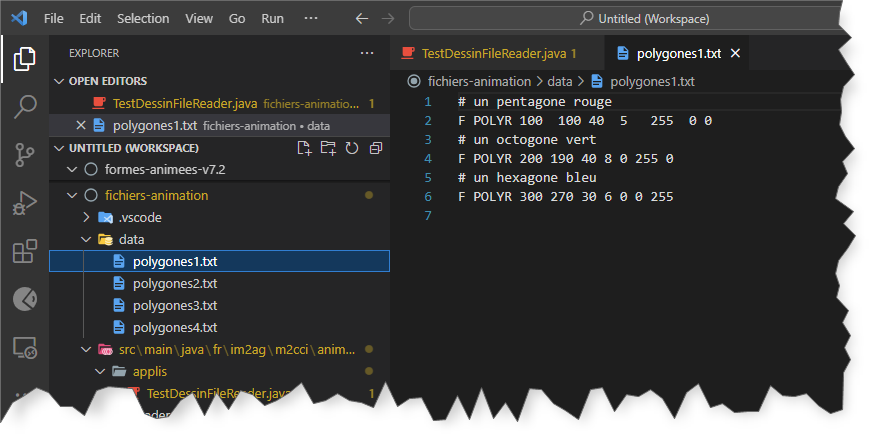
Task: Go back using the navigation arrow
Action: (x=362, y=18)
